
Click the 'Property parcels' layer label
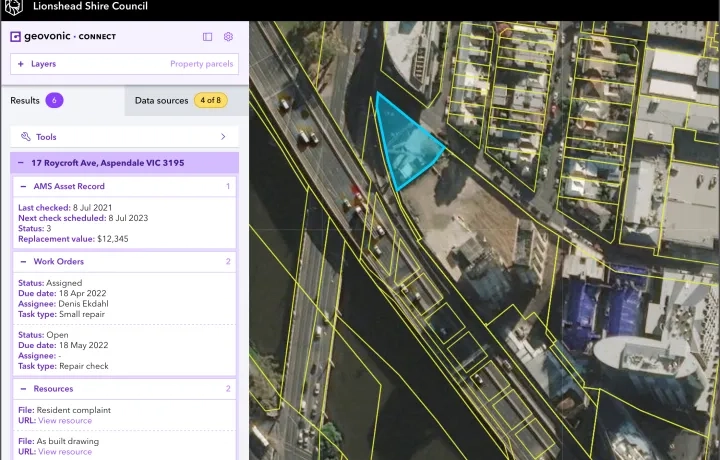coord(202,64)
